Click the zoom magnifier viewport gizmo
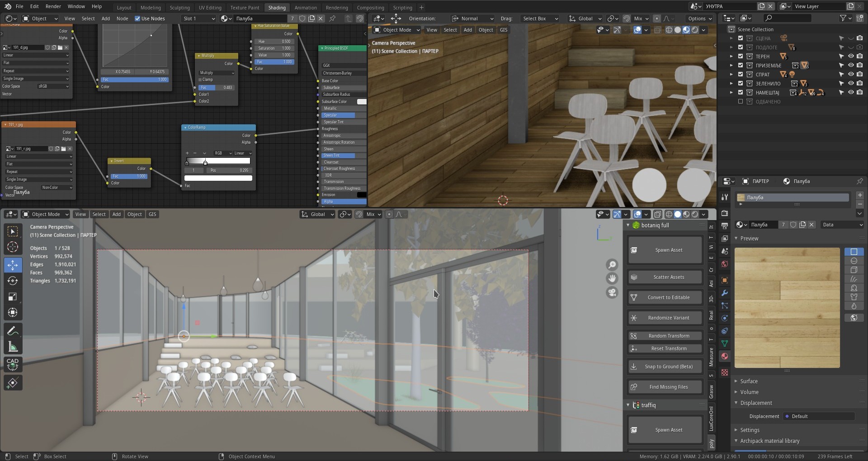The image size is (868, 461). pyautogui.click(x=612, y=265)
